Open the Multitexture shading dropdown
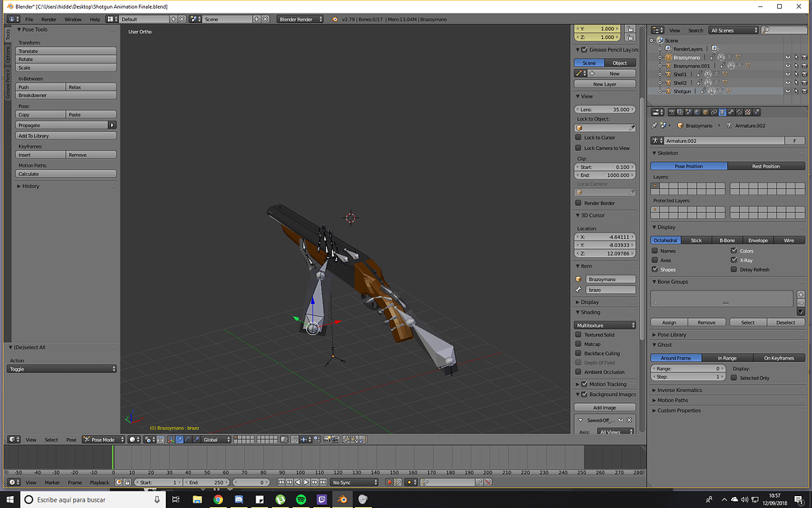The height and width of the screenshot is (508, 812). point(605,325)
